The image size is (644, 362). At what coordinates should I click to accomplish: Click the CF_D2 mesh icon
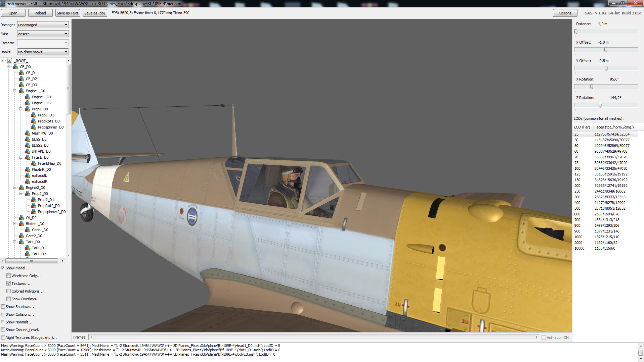pyautogui.click(x=21, y=79)
